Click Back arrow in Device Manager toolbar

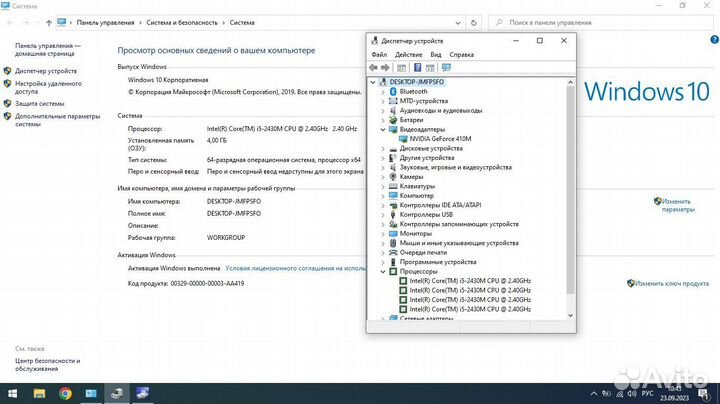coord(373,67)
